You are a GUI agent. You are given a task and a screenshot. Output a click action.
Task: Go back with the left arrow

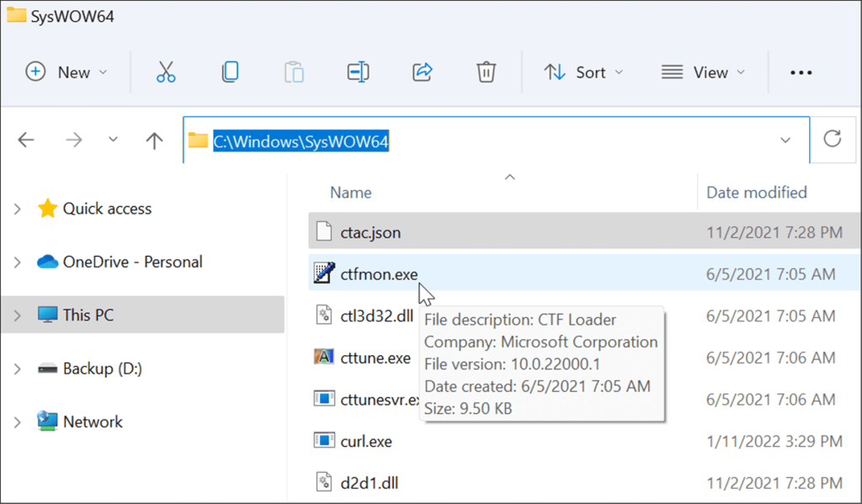(26, 141)
